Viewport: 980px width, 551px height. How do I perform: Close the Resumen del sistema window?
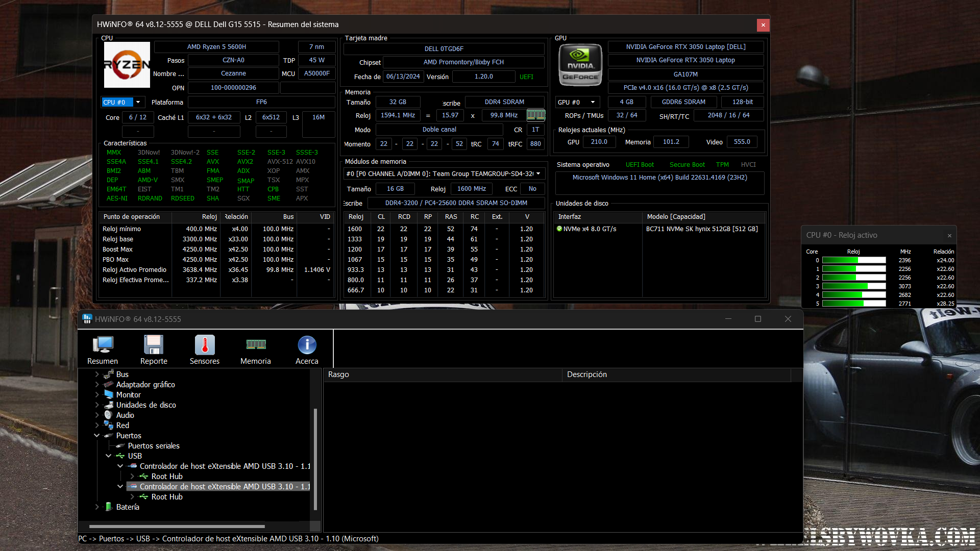(x=763, y=24)
